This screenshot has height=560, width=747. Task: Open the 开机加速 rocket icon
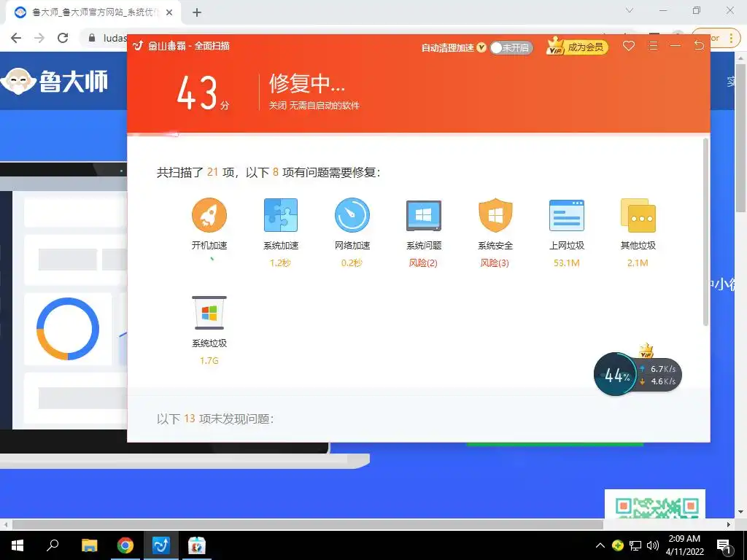coord(209,215)
